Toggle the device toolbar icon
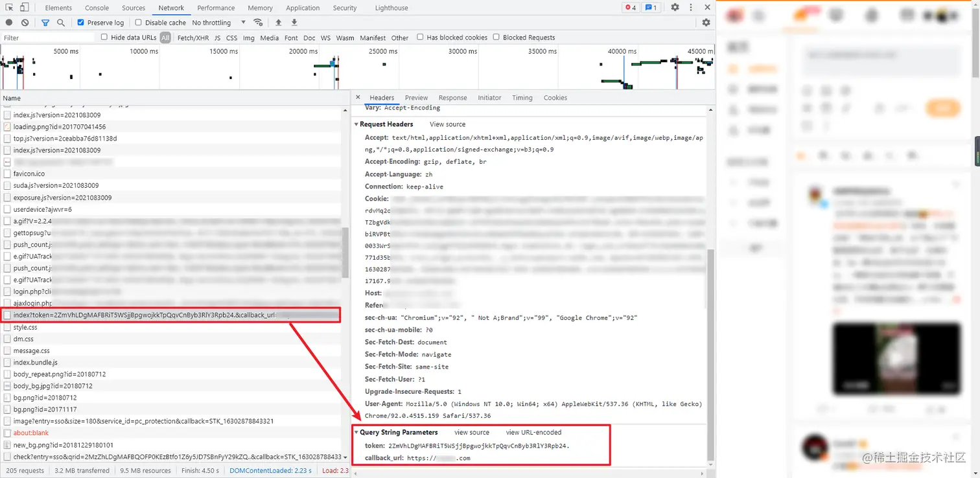The image size is (980, 478). pos(24,8)
